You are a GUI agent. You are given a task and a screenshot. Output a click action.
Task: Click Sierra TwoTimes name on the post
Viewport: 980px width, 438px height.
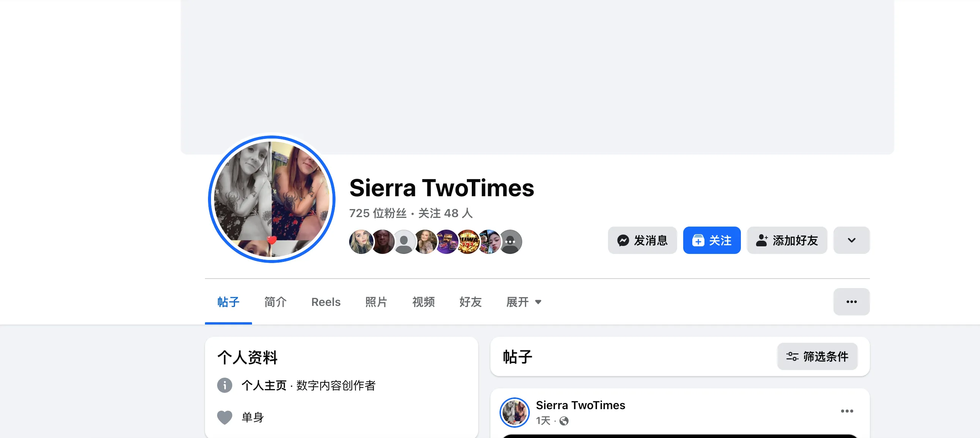point(581,405)
